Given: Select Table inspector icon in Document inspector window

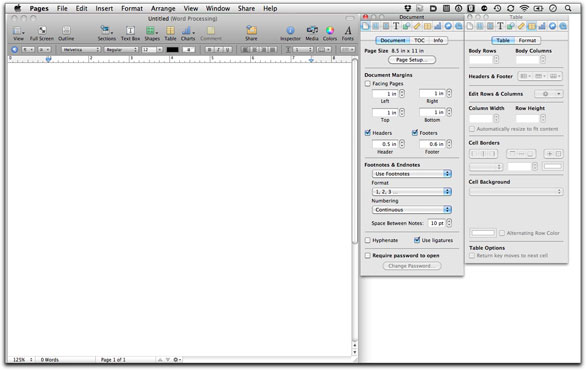Looking at the screenshot, I should 427,26.
